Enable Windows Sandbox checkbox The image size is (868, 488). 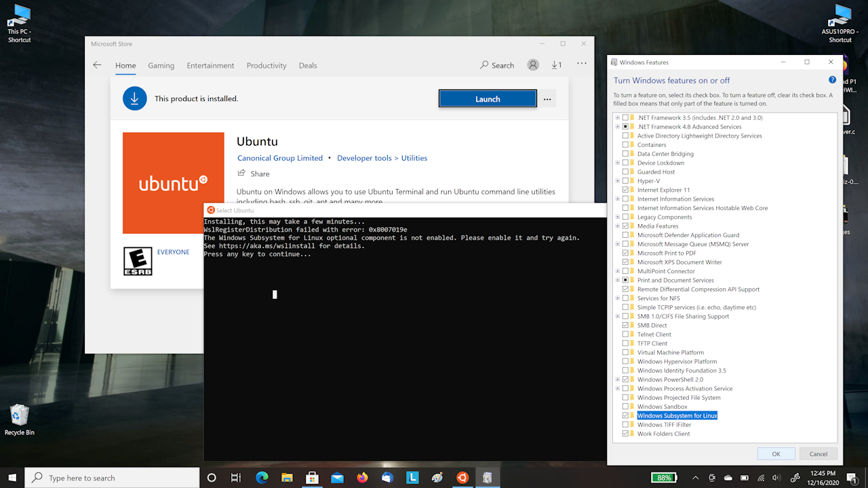coord(625,407)
